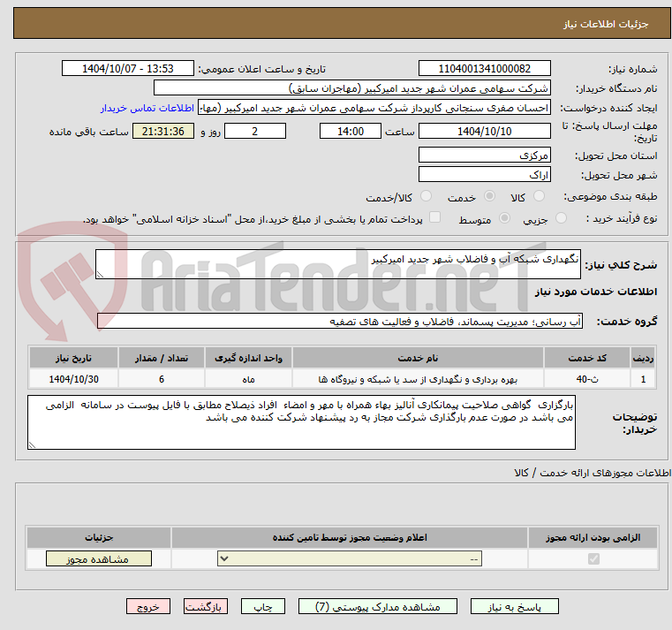
Task: Click the countdown field 21:31:36
Action: 162,131
